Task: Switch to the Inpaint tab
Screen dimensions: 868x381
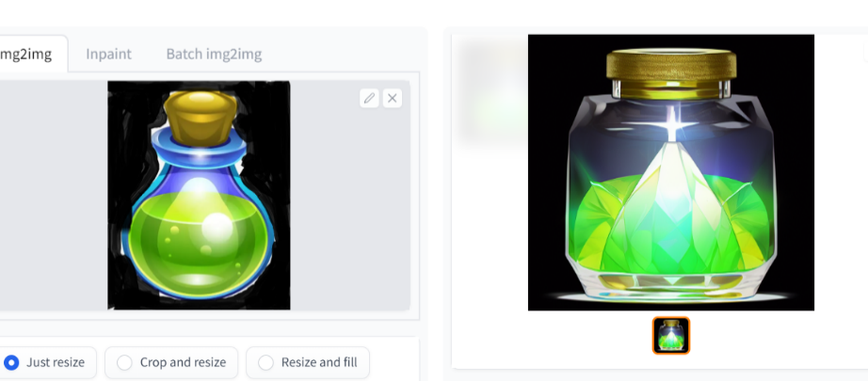Action: pyautogui.click(x=108, y=54)
